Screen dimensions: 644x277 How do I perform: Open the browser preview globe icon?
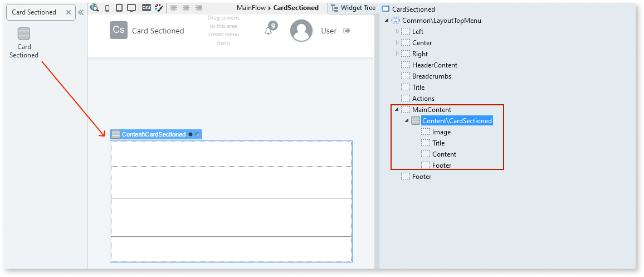click(95, 8)
